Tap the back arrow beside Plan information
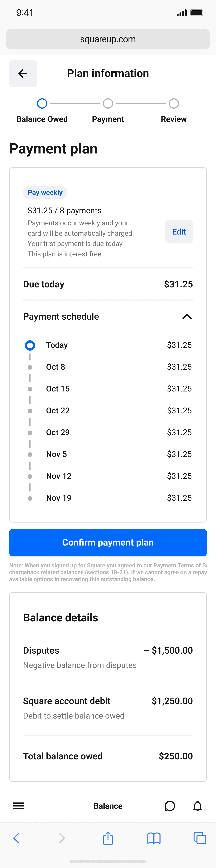The height and width of the screenshot is (868, 216). click(x=23, y=73)
